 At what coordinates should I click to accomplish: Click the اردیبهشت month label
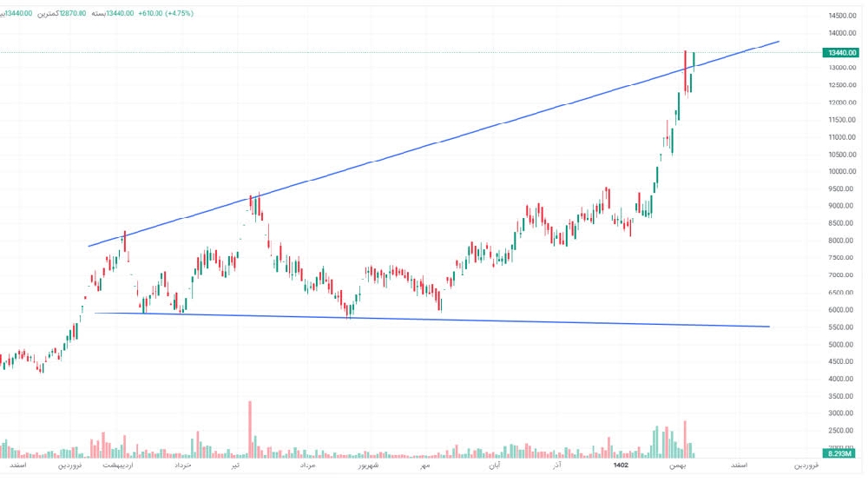point(118,466)
